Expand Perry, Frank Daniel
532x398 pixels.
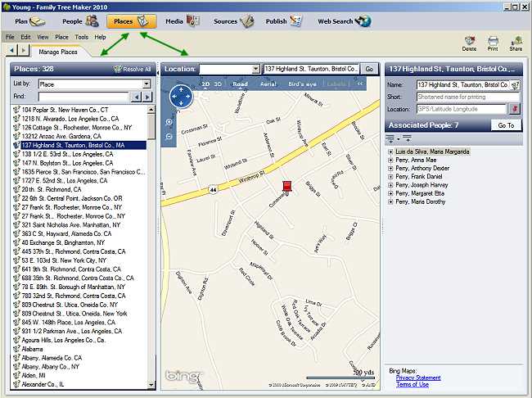[x=390, y=177]
